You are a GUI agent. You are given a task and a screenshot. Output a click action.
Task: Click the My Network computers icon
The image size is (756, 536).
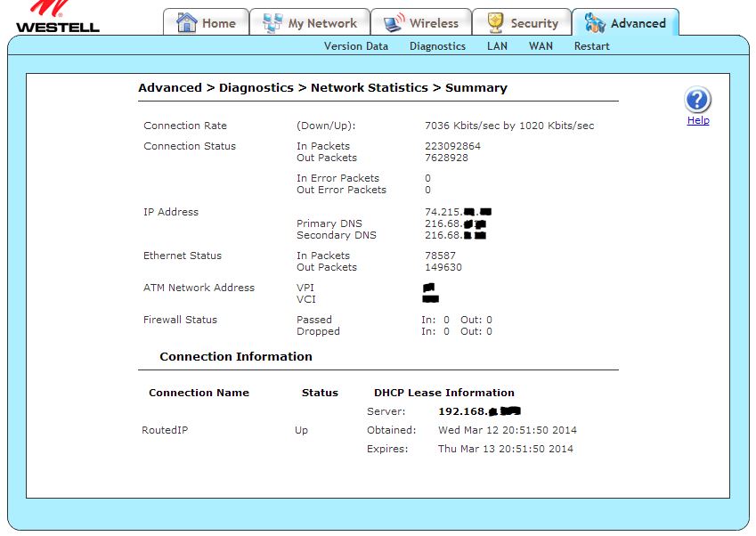pyautogui.click(x=272, y=22)
